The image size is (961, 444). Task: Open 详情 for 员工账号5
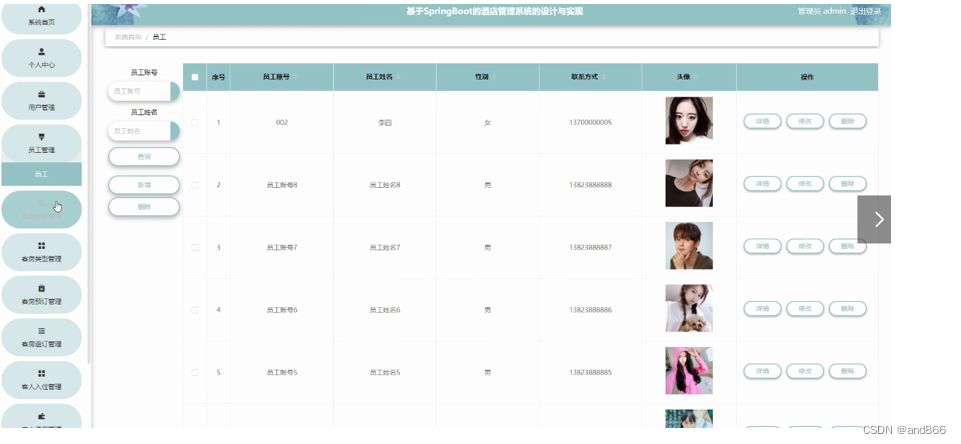762,372
